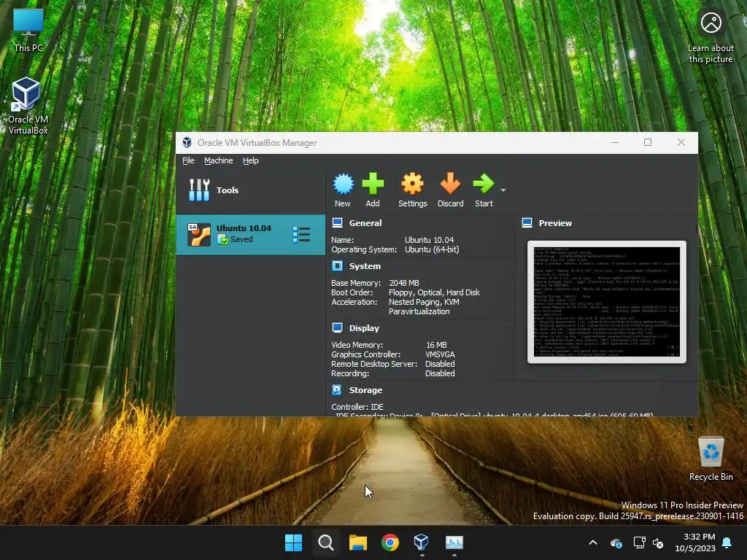Open the Windows Start menu

point(293,542)
